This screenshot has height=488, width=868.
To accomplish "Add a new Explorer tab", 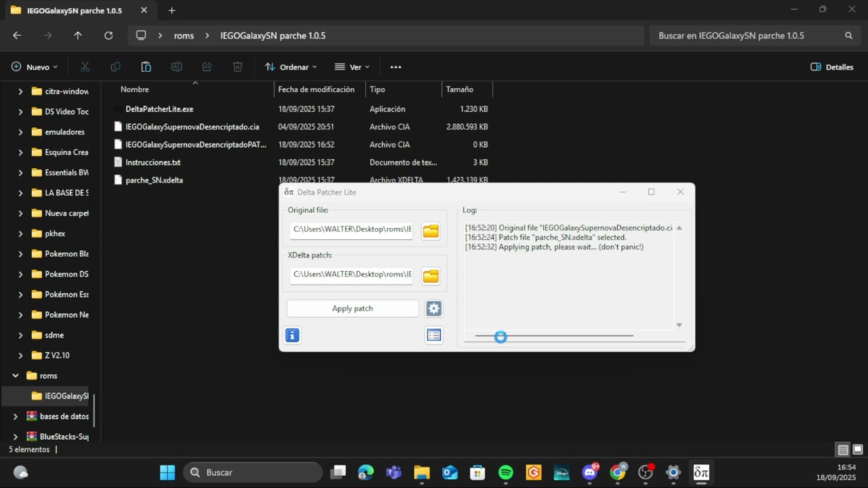I will 172,10.
